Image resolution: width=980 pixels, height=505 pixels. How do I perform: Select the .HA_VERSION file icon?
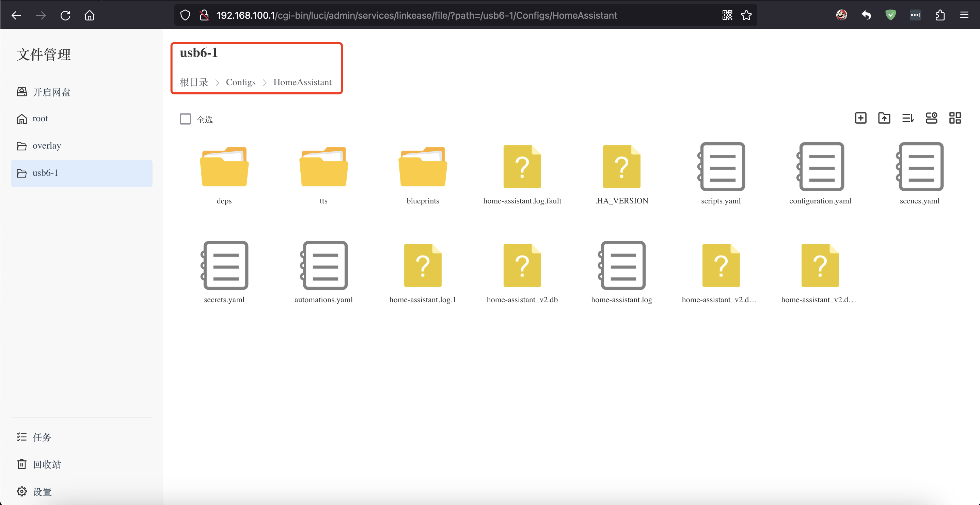(x=621, y=166)
